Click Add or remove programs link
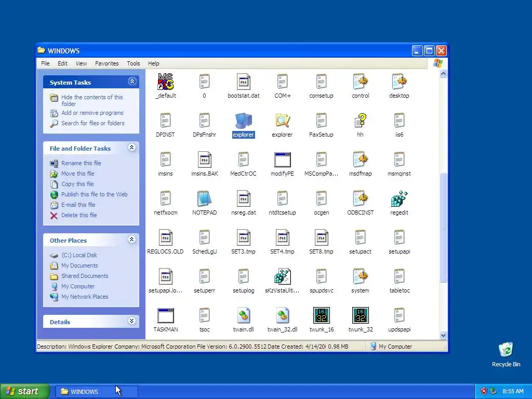 (x=92, y=113)
